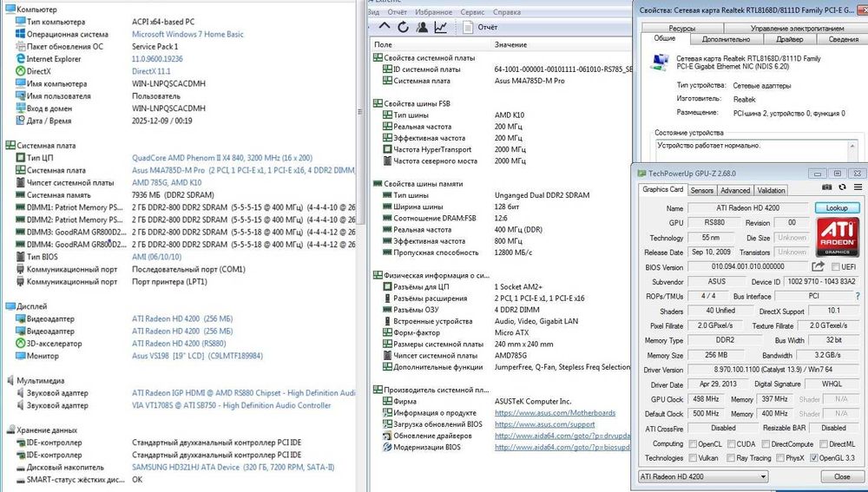The image size is (868, 492).
Task: Click the line graph icon in AIDA64 toolbar
Action: pyautogui.click(x=441, y=27)
